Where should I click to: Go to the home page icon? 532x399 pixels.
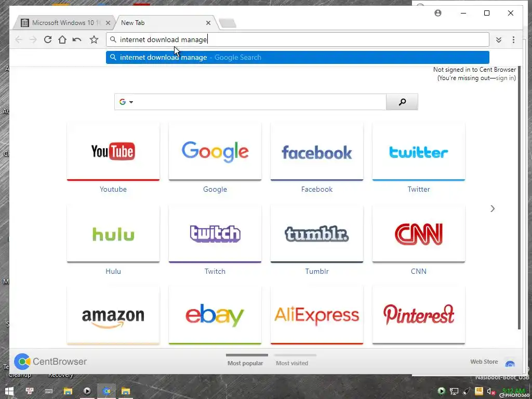click(62, 39)
